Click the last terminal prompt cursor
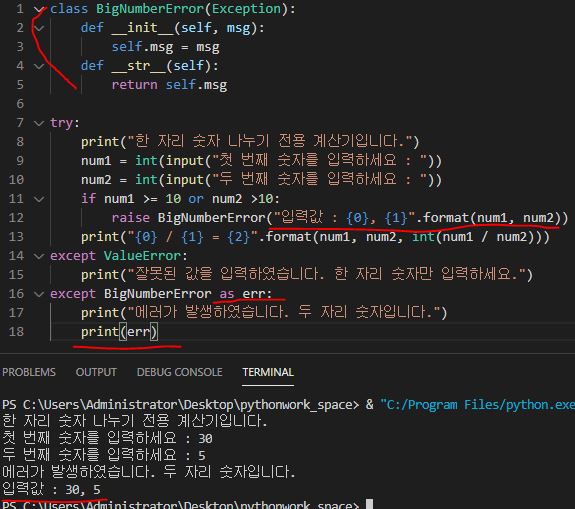 point(370,505)
